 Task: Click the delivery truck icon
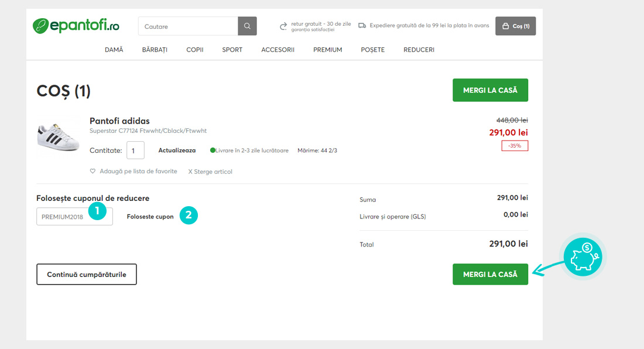click(x=362, y=25)
